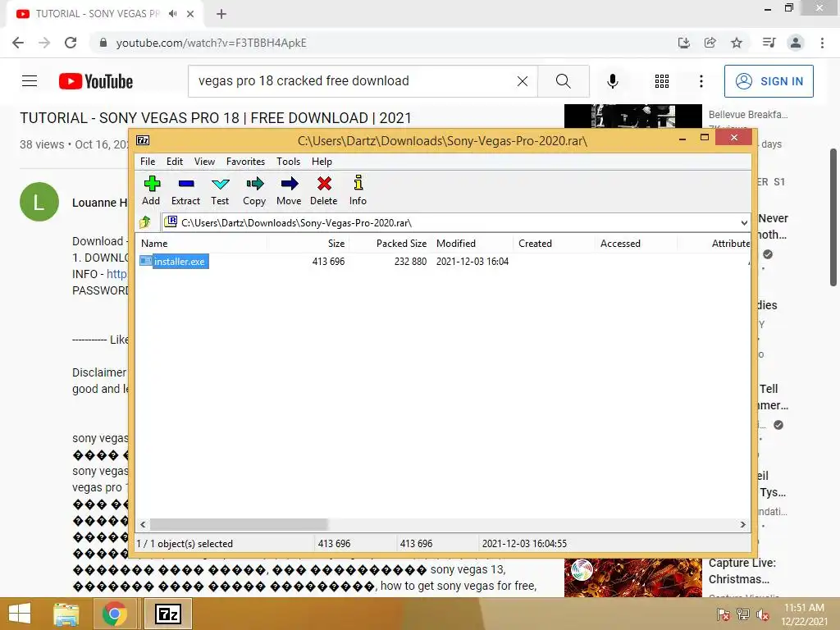Click the Copy toolbar icon
840x630 pixels.
pos(254,190)
